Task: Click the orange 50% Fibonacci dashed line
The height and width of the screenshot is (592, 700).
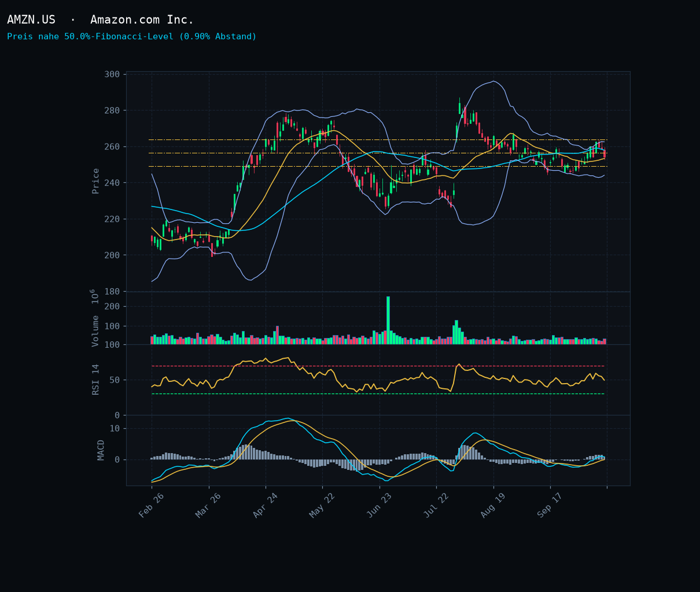Action: (x=378, y=153)
